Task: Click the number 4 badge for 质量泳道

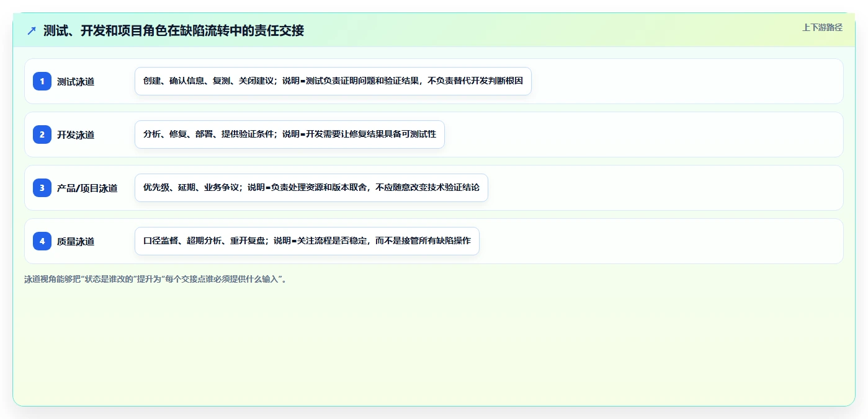Action: (42, 240)
